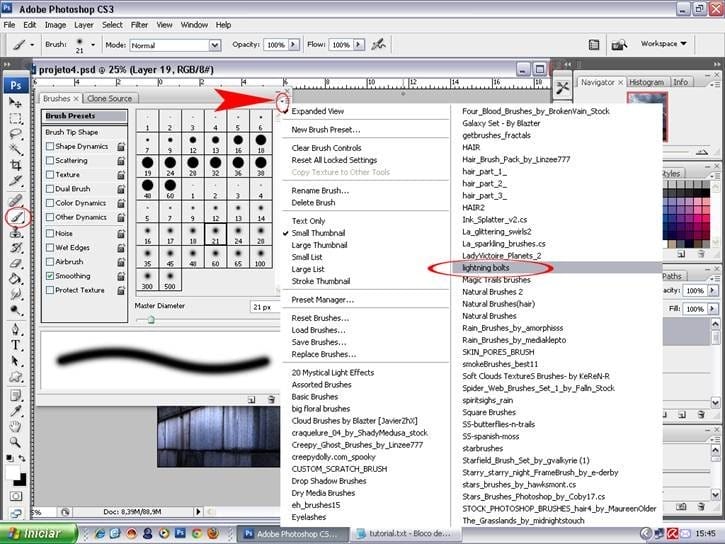The height and width of the screenshot is (544, 725).
Task: Select the Eyedropper tool
Action: pyautogui.click(x=15, y=411)
